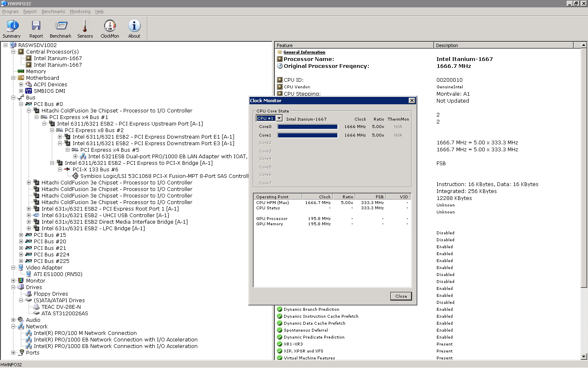Click the Close button in Clock Monitor
Viewport: 588px width, 368px height.
point(401,296)
